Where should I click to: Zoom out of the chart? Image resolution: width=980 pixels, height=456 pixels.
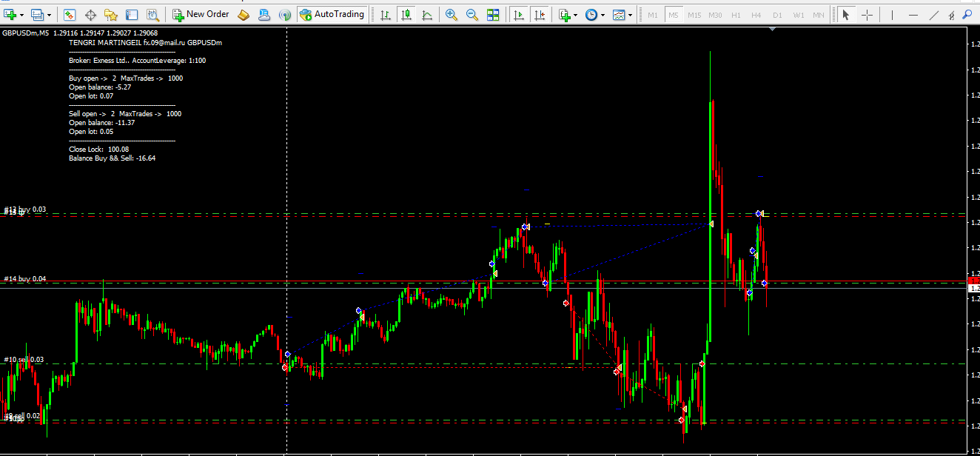(x=472, y=14)
